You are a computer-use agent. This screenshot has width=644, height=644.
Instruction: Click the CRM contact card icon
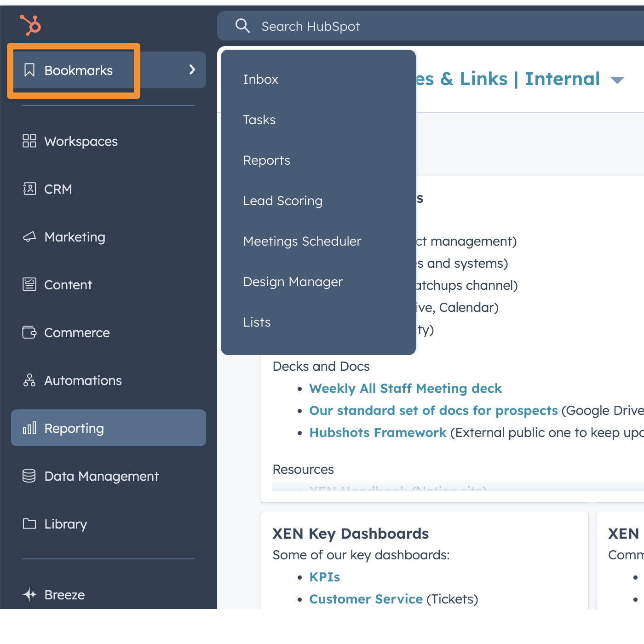point(29,189)
